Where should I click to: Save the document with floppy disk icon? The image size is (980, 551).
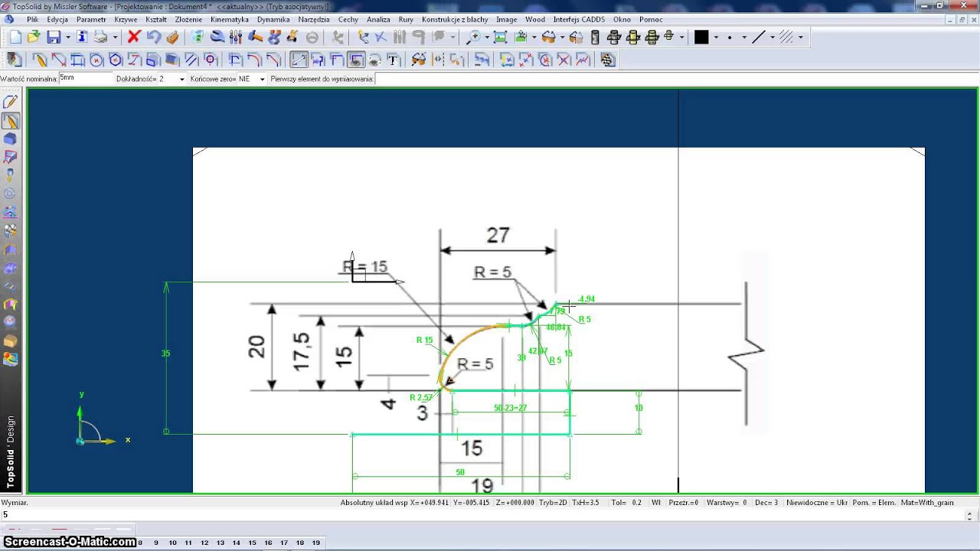click(x=54, y=37)
